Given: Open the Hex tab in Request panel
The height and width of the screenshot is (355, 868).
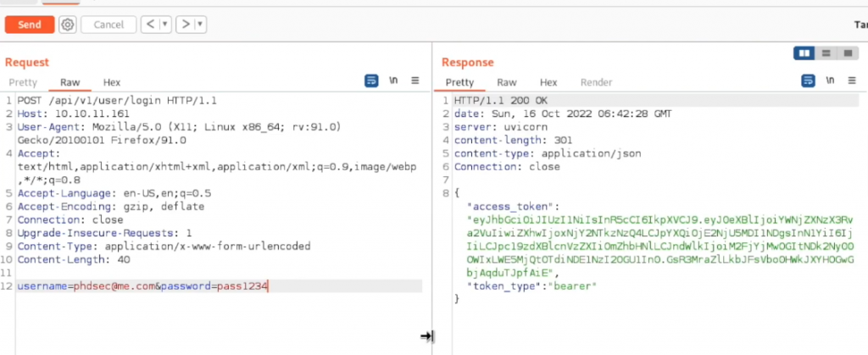Looking at the screenshot, I should tap(112, 82).
